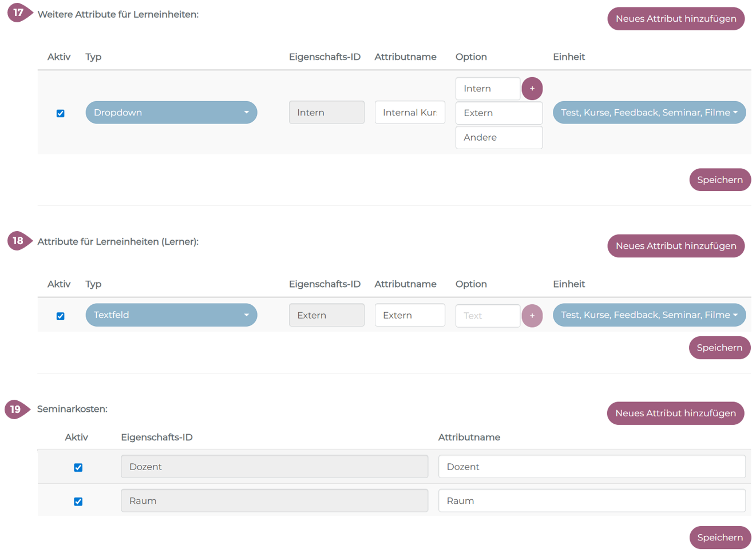This screenshot has width=756, height=553.
Task: Click plus icon beside Text option field
Action: coord(532,316)
